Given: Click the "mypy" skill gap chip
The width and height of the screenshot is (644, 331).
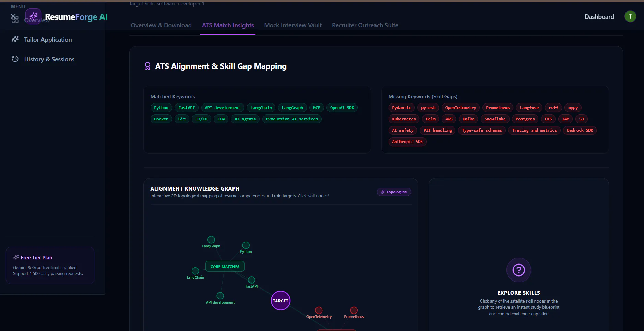Looking at the screenshot, I should coord(573,108).
